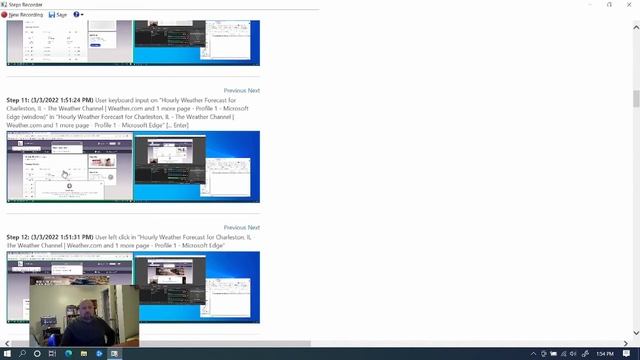The image size is (640, 360).
Task: Expand the Help dropdown arrow
Action: [82, 15]
